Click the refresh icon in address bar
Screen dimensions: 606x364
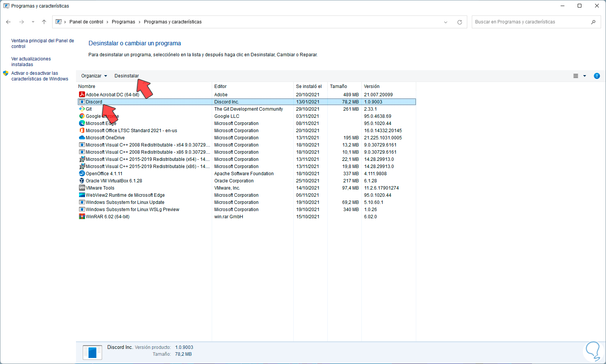point(460,22)
